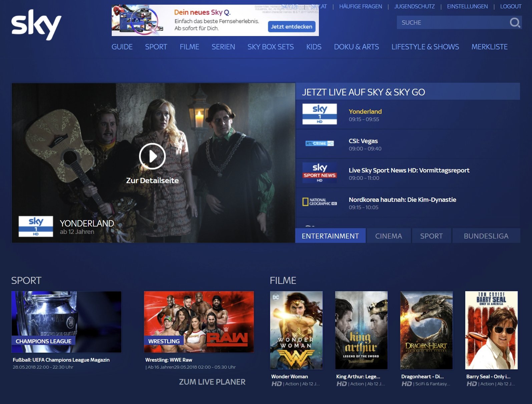
Task: Open the SERIEN menu
Action: tap(223, 47)
